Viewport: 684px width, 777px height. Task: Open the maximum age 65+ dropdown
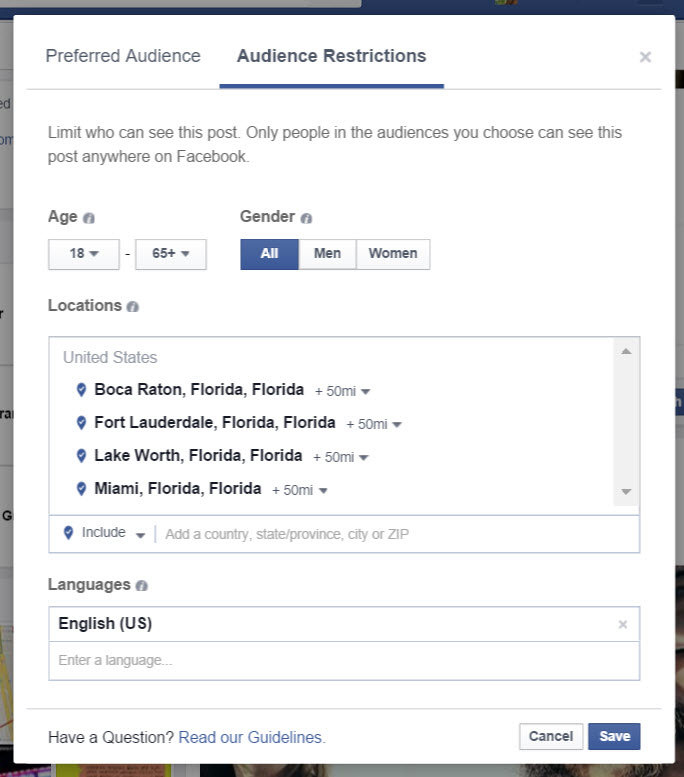tap(171, 254)
